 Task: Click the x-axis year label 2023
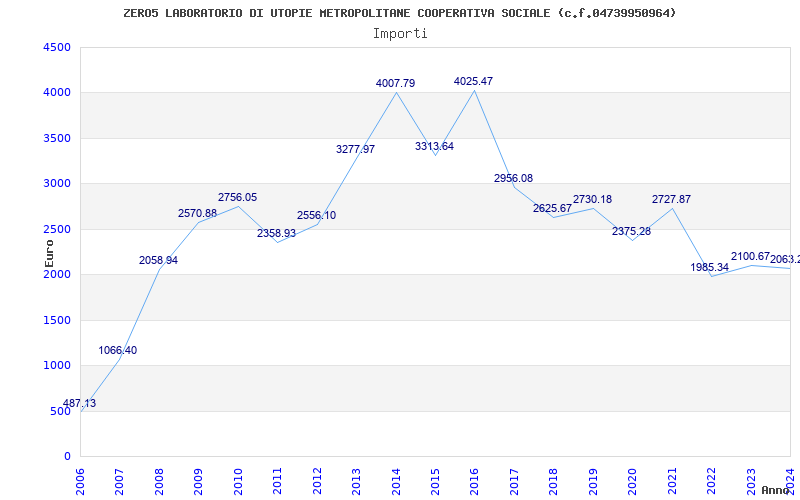[751, 481]
